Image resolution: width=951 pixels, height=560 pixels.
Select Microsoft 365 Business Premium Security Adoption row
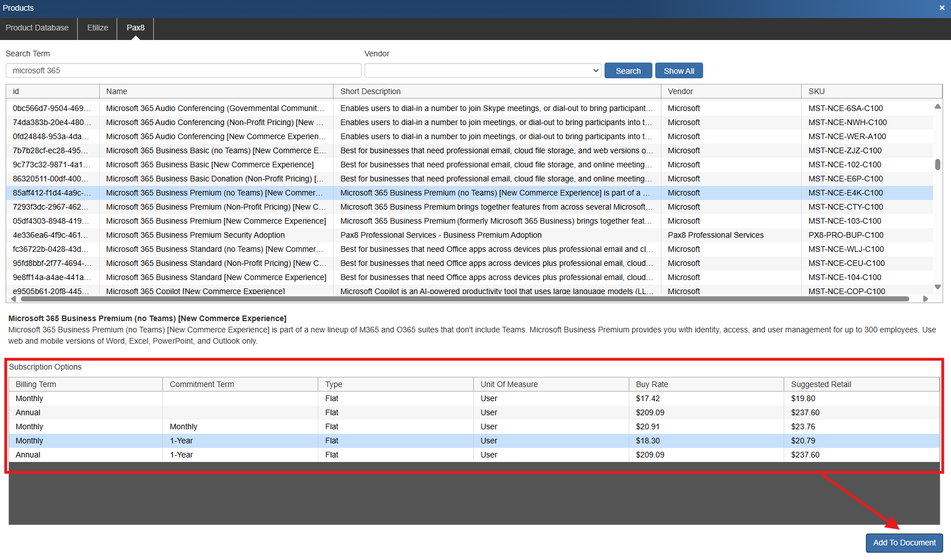(195, 235)
